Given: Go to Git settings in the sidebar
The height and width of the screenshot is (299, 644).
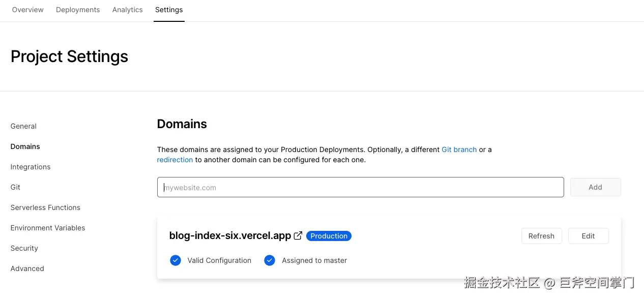Looking at the screenshot, I should [16, 187].
